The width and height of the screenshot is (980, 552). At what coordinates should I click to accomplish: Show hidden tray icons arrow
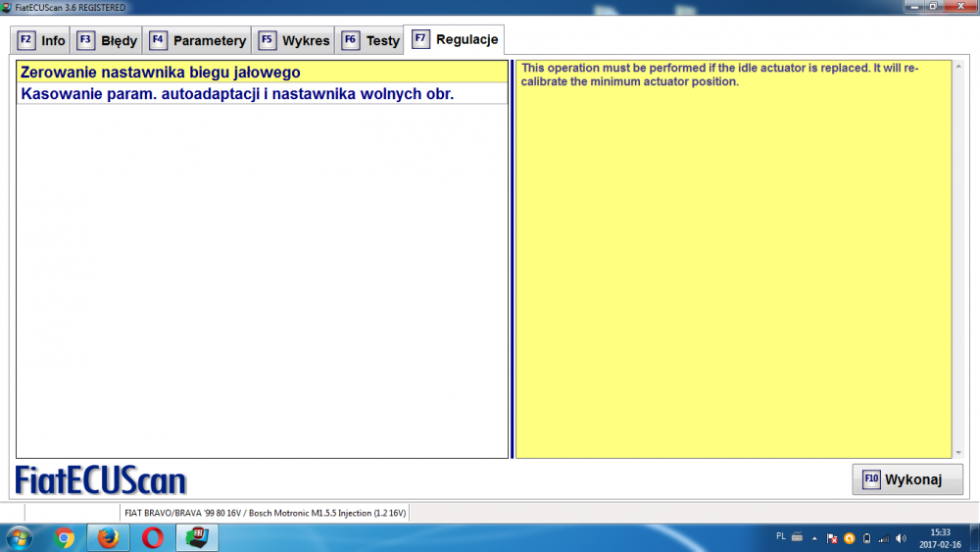coord(814,538)
